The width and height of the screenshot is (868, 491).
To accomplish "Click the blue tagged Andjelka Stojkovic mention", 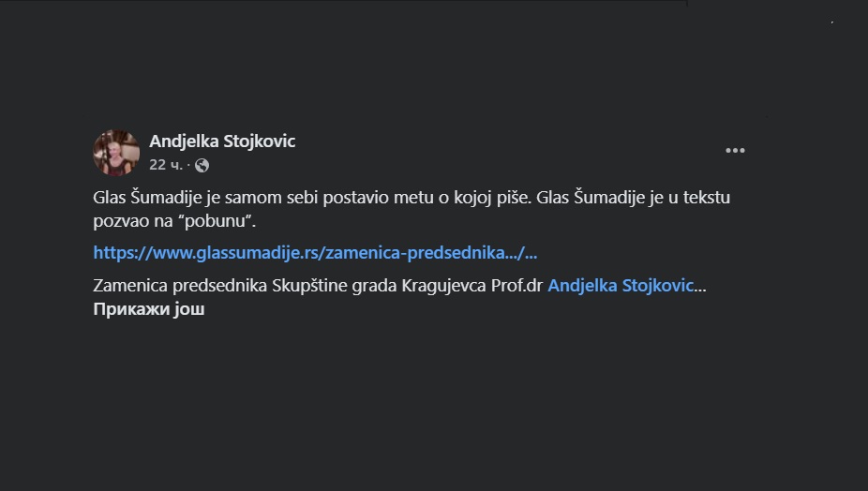I will tap(620, 286).
